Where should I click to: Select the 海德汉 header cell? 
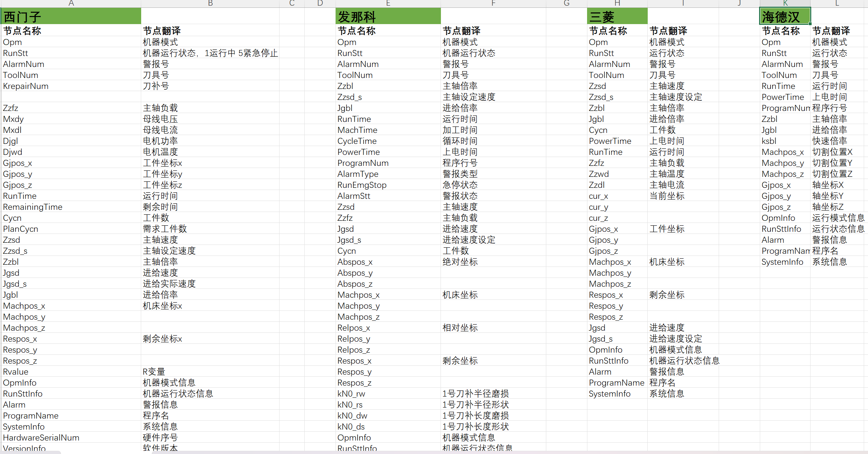click(x=785, y=17)
